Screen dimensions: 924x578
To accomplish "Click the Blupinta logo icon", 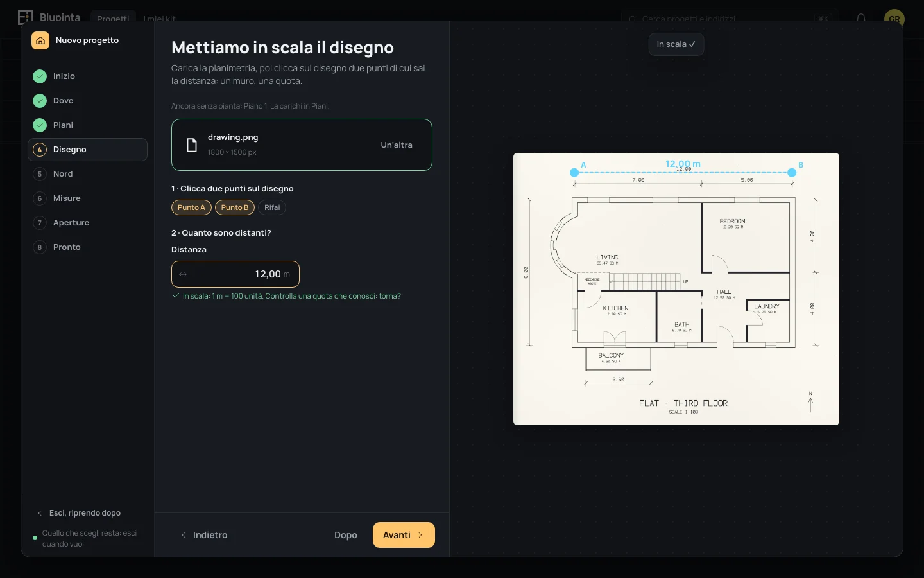I will [x=25, y=17].
